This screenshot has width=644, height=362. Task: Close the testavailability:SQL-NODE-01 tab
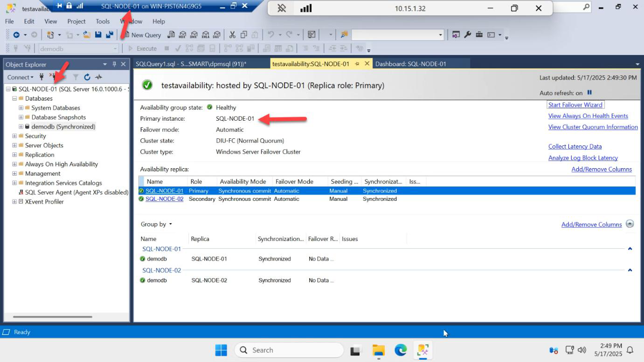(x=367, y=64)
